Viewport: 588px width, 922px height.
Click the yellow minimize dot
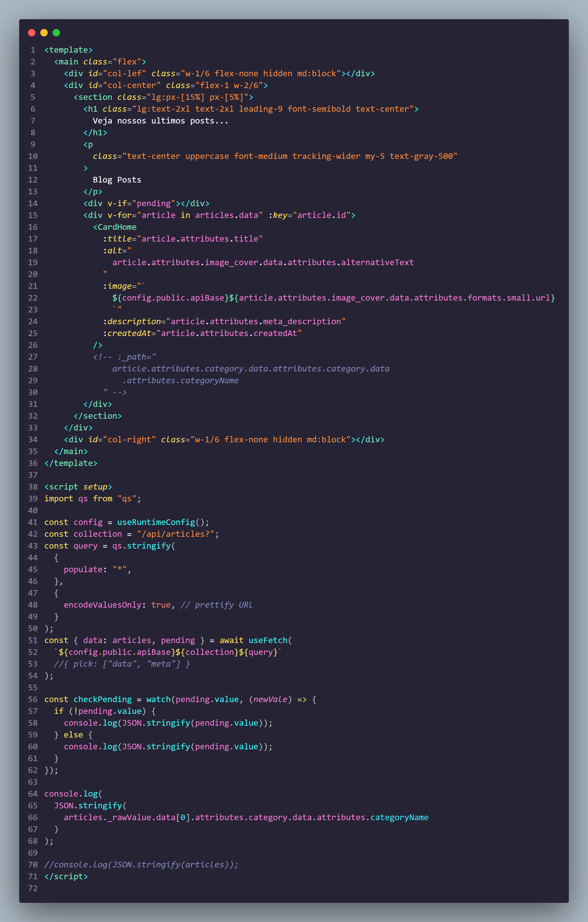click(x=44, y=32)
